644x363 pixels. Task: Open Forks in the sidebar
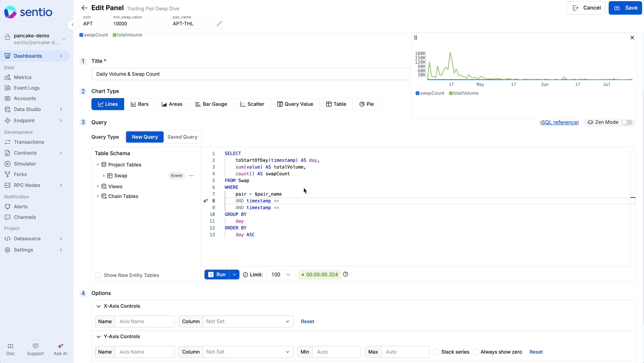20,174
